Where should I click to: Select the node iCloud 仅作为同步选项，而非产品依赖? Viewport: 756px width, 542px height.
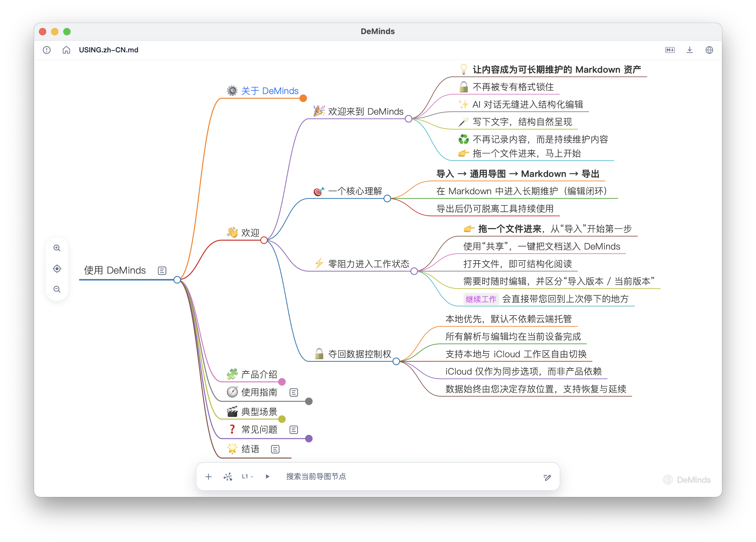pos(523,372)
